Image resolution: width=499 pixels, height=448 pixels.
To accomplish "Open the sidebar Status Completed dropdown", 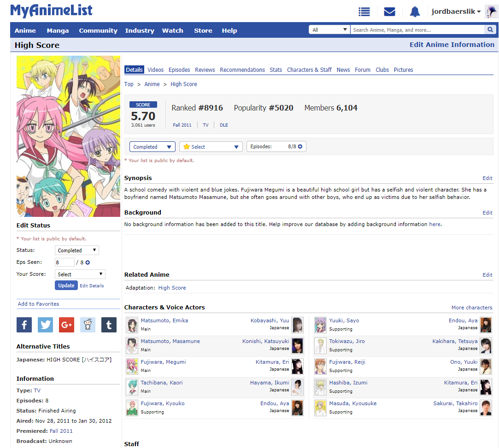I will [76, 250].
